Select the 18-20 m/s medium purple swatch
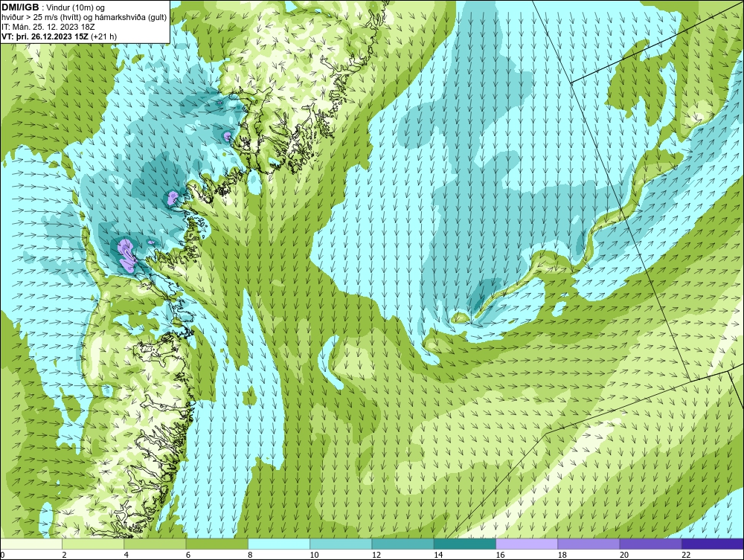The image size is (744, 560). click(x=589, y=544)
